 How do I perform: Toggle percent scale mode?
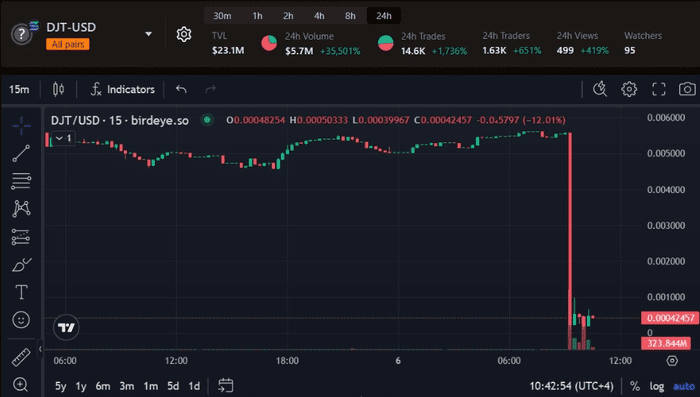tap(634, 386)
